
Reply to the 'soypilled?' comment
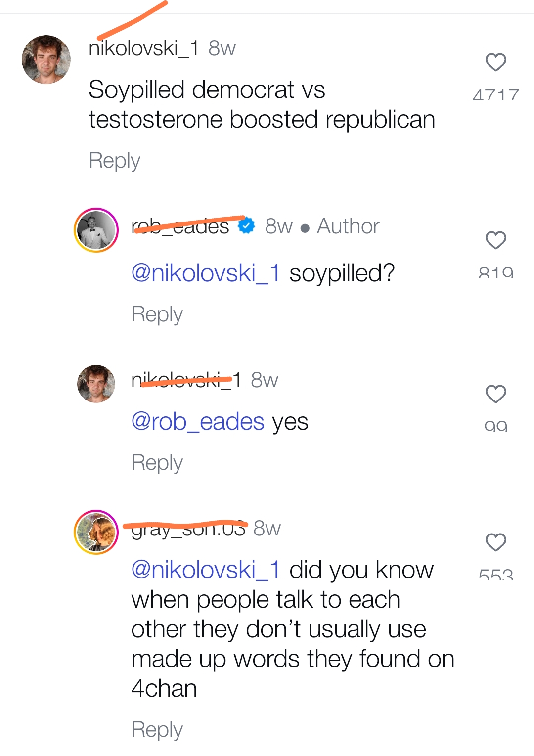coord(157,314)
